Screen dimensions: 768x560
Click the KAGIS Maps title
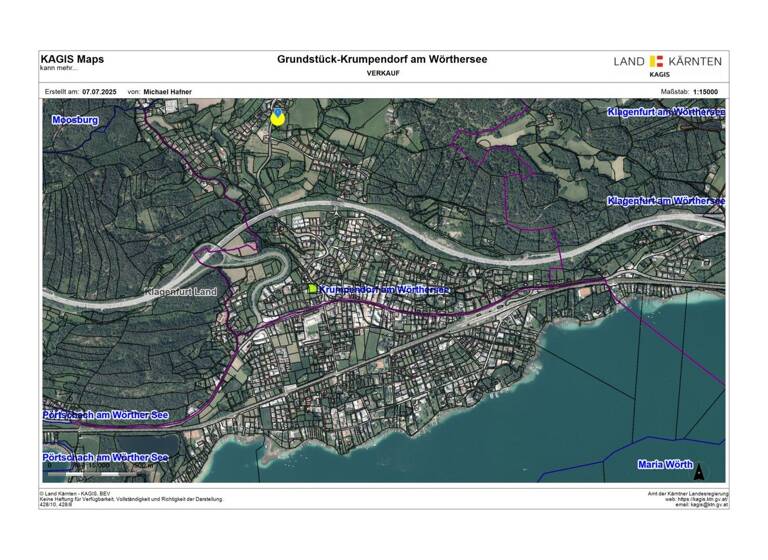pyautogui.click(x=72, y=59)
